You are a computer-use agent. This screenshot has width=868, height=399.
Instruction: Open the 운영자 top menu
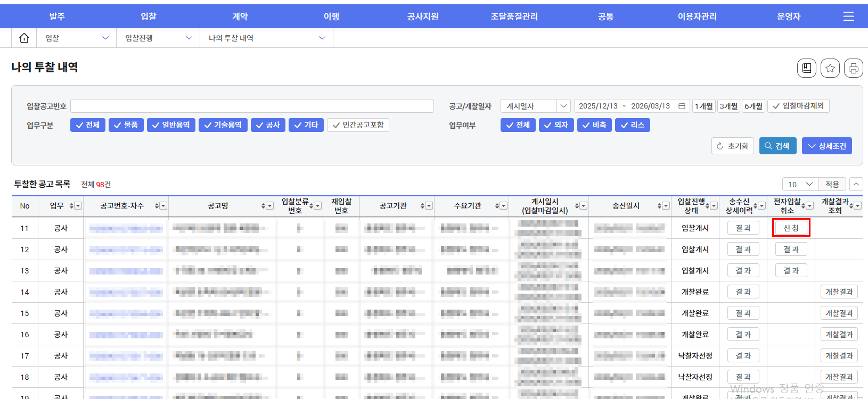(789, 16)
